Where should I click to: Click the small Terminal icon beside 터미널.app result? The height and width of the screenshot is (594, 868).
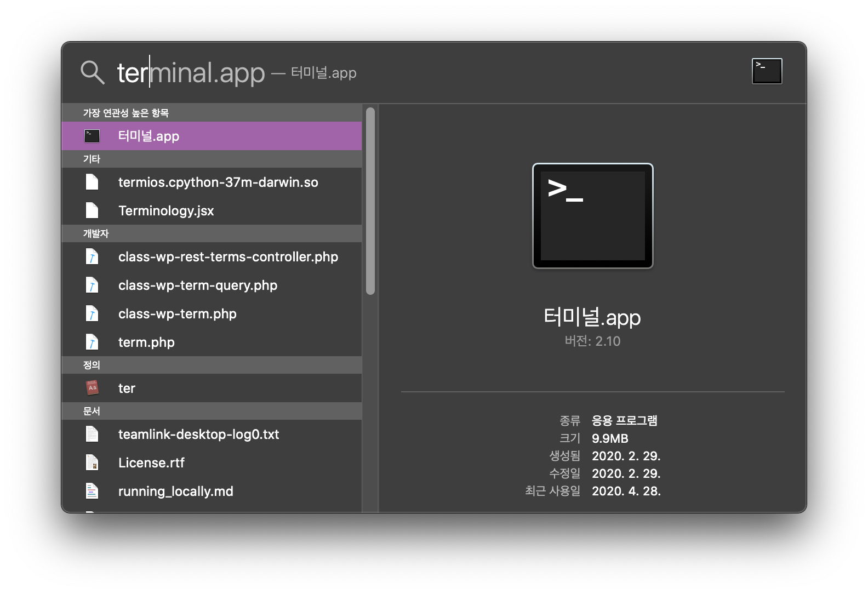coord(92,136)
